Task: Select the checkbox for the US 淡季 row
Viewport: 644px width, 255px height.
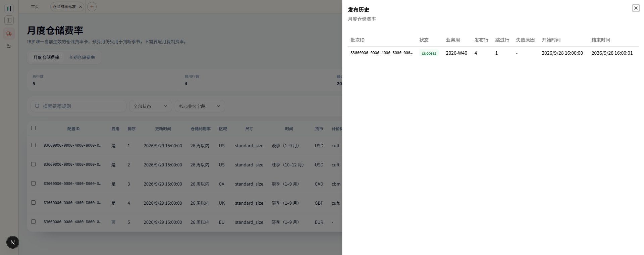Action: pos(33,145)
